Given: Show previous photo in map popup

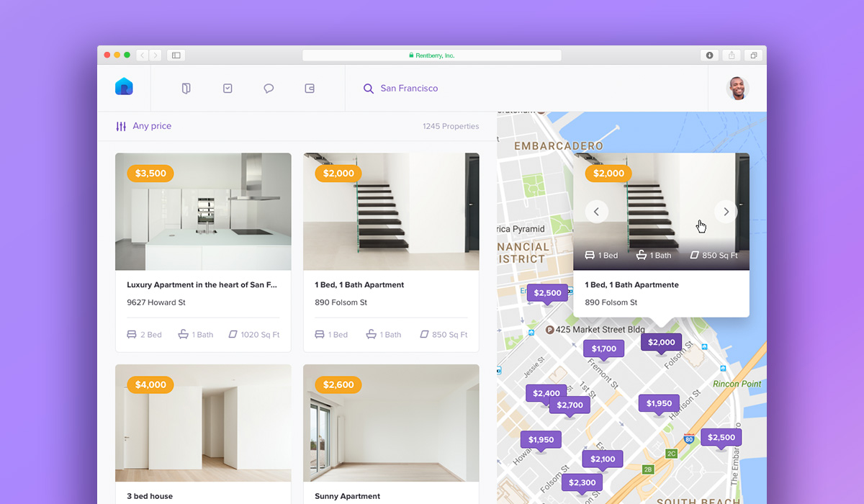Looking at the screenshot, I should (x=596, y=212).
